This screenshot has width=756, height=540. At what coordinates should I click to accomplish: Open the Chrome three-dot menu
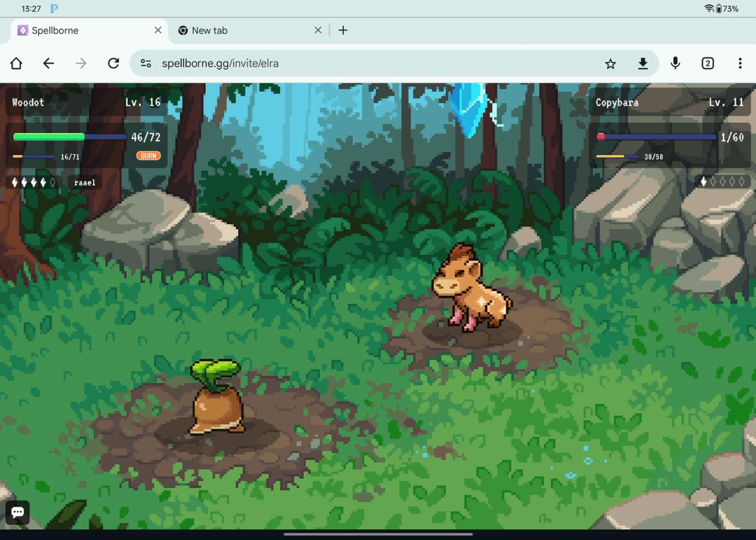pos(740,63)
